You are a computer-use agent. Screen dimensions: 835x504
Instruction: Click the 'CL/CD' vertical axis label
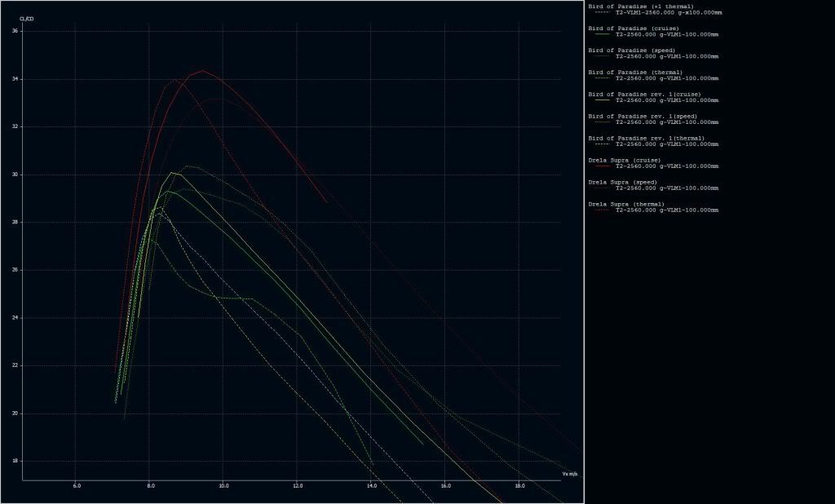(x=27, y=19)
